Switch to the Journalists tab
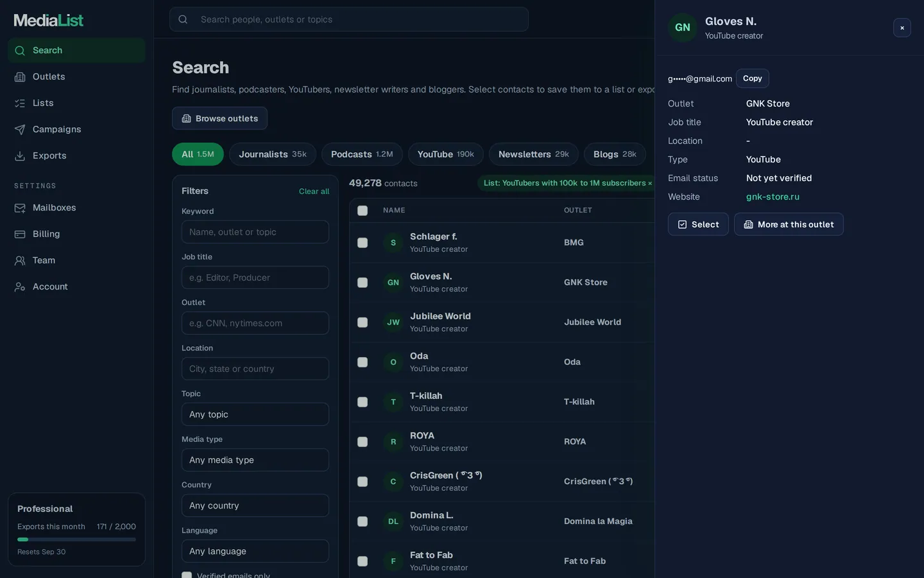Image resolution: width=924 pixels, height=578 pixels. pos(273,154)
